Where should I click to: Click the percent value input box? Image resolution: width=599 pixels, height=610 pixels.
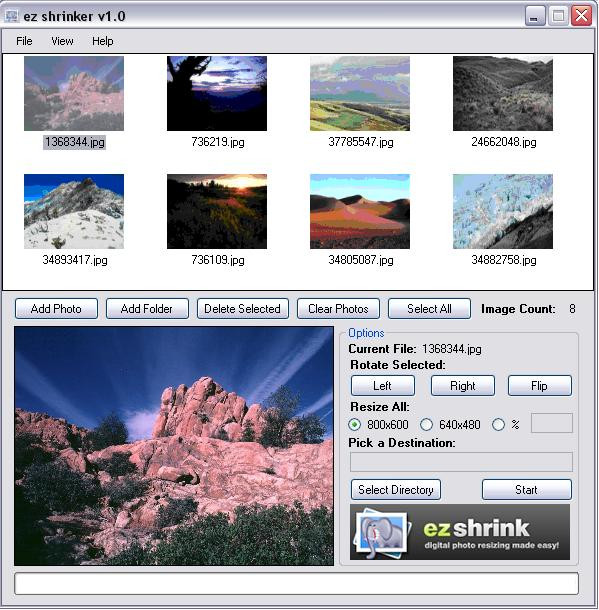pos(552,423)
